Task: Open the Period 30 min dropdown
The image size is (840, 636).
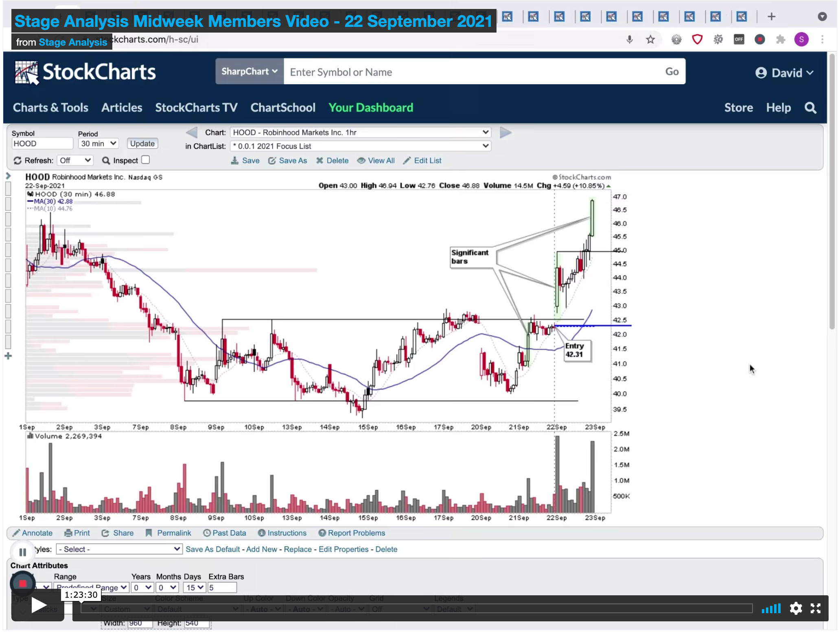Action: click(98, 144)
